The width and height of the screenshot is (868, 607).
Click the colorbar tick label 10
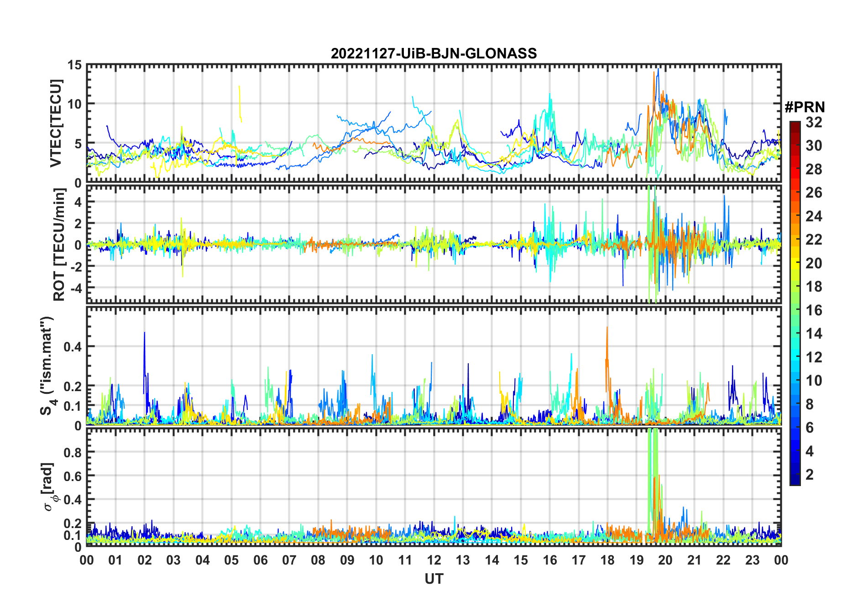coord(814,381)
